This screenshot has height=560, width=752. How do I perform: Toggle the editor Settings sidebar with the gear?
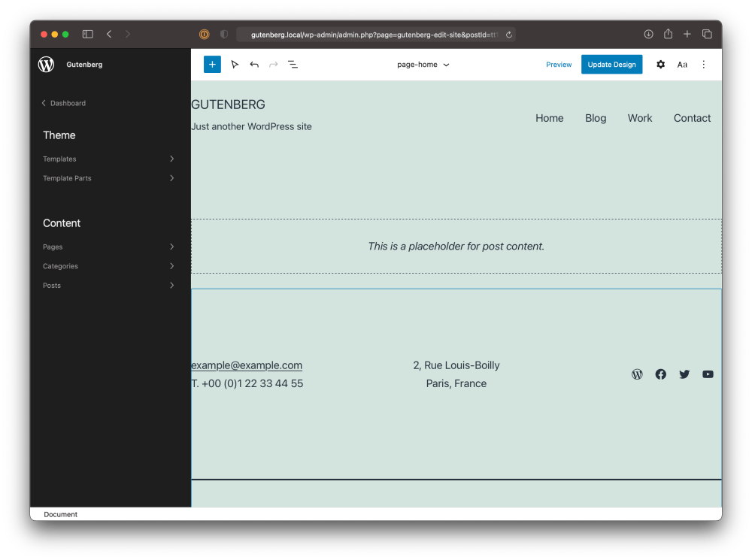[x=660, y=65]
